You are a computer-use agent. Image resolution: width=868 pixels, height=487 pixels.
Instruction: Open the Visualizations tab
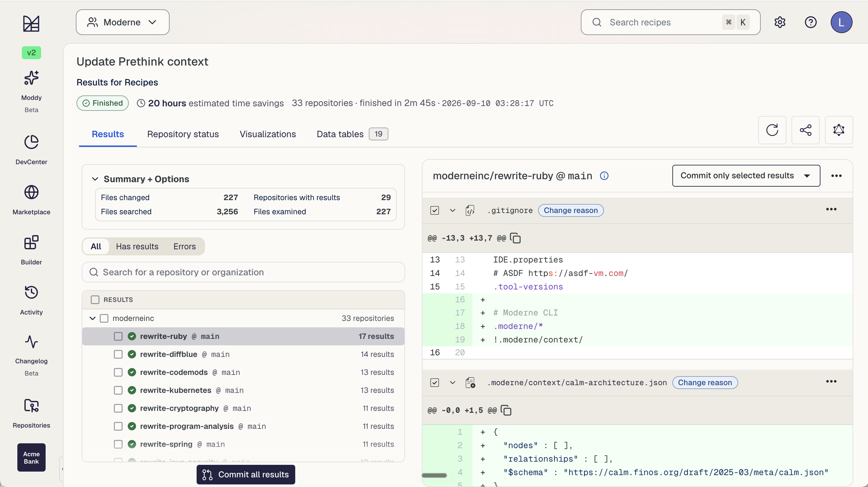268,134
